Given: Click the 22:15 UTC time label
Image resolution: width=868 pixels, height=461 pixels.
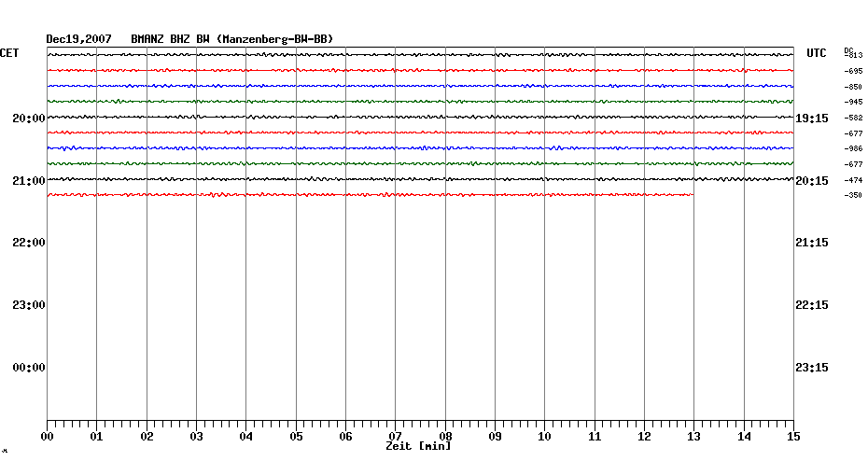Looking at the screenshot, I should click(812, 305).
